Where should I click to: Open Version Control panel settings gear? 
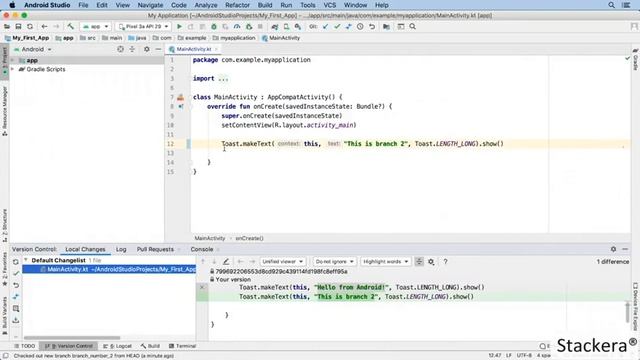(613, 249)
